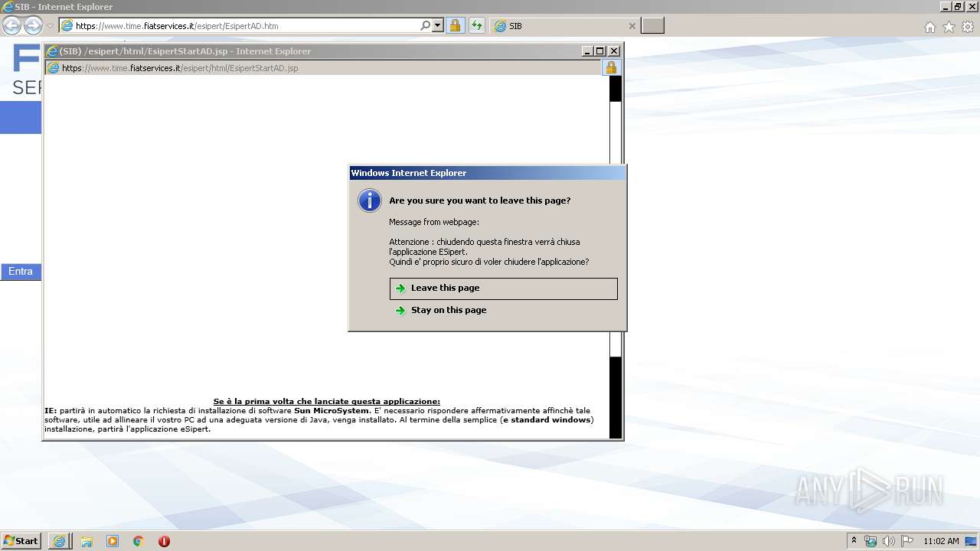Click the underlined 'Se è la prima volta' heading
Screen dimensions: 980x551
pyautogui.click(x=327, y=402)
